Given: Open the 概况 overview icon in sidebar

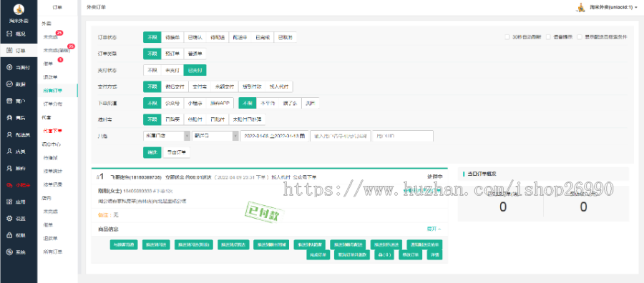Looking at the screenshot, I should (9, 34).
